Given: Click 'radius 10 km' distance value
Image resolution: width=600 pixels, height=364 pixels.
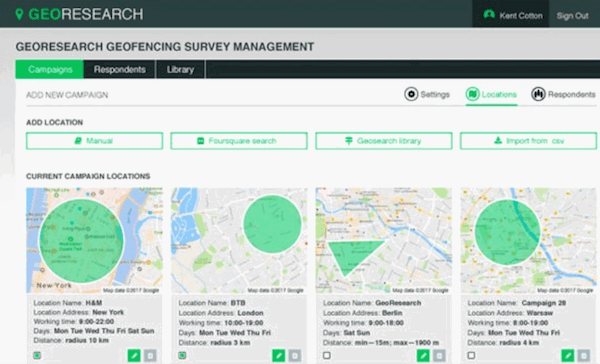Looking at the screenshot, I should coord(87,340).
